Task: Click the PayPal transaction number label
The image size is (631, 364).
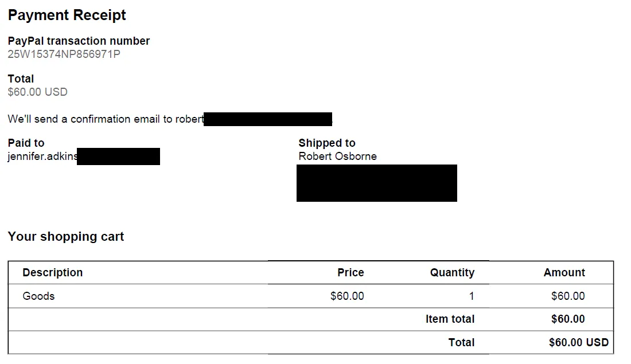Action: pyautogui.click(x=79, y=41)
